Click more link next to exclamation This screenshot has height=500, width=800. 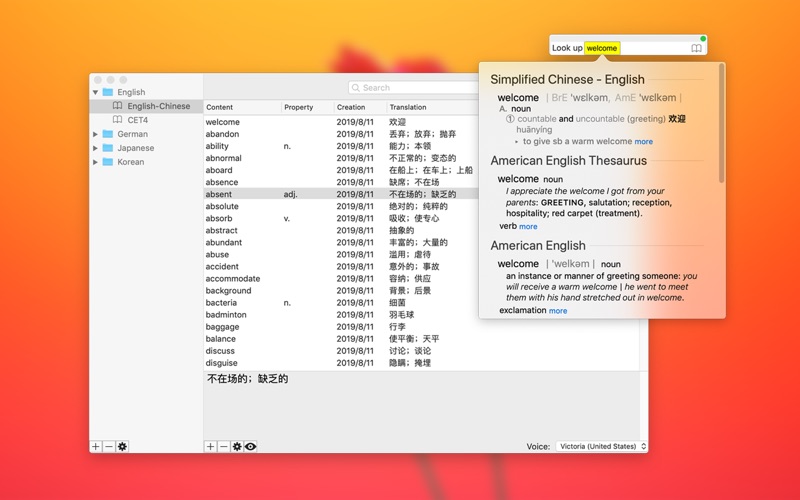(x=558, y=311)
